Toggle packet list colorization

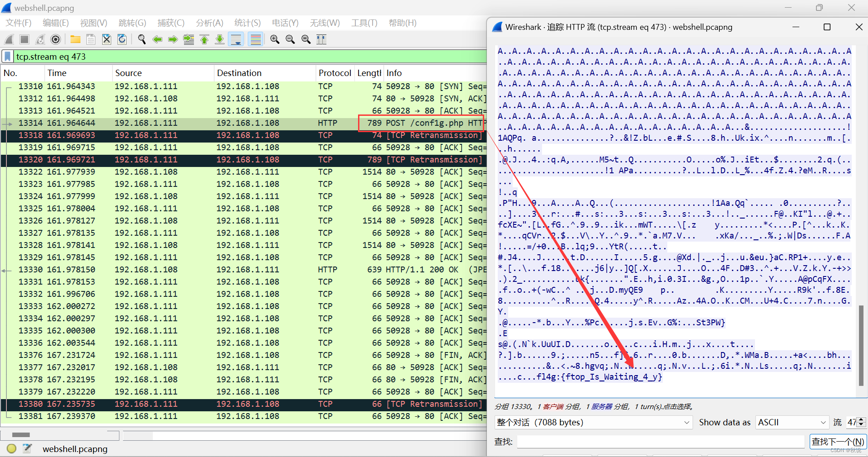[256, 39]
